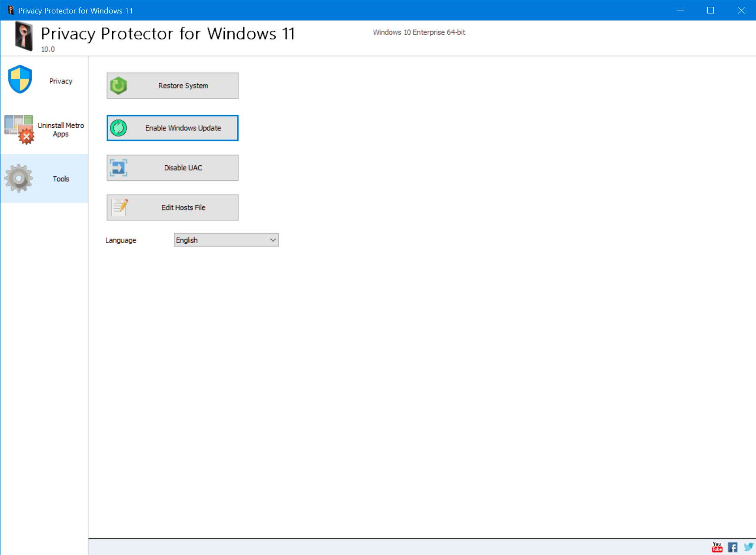Click the Uninstall Metro Apps tiles icon
This screenshot has height=555, width=756.
[x=19, y=130]
